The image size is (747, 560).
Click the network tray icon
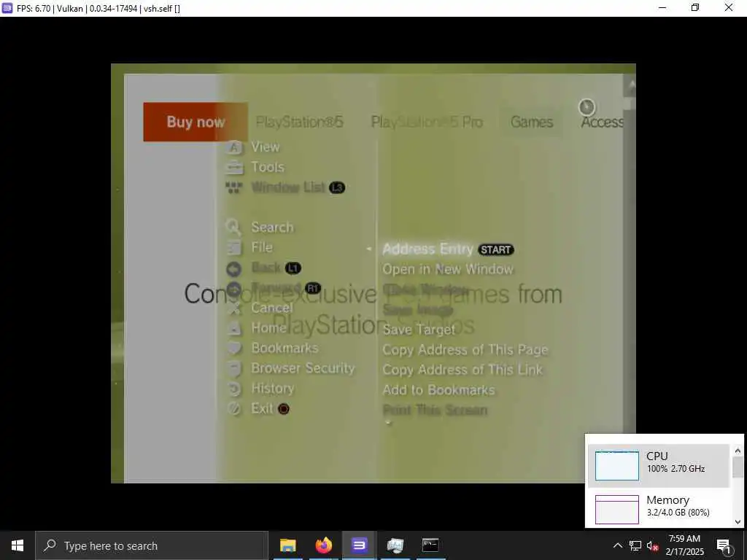click(x=635, y=545)
